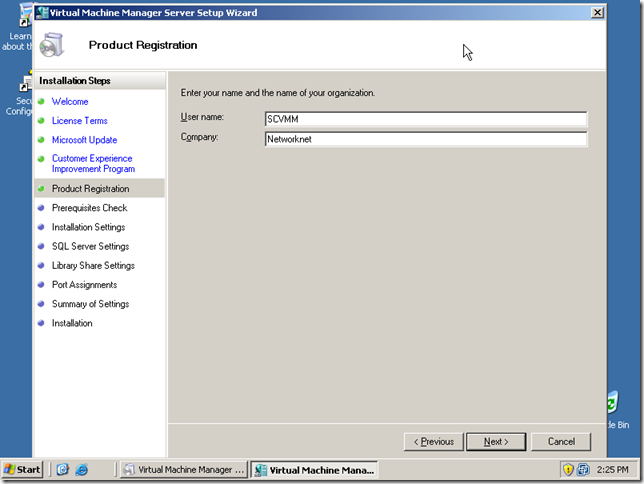Select the final Installation step
644x484 pixels.
click(x=72, y=323)
